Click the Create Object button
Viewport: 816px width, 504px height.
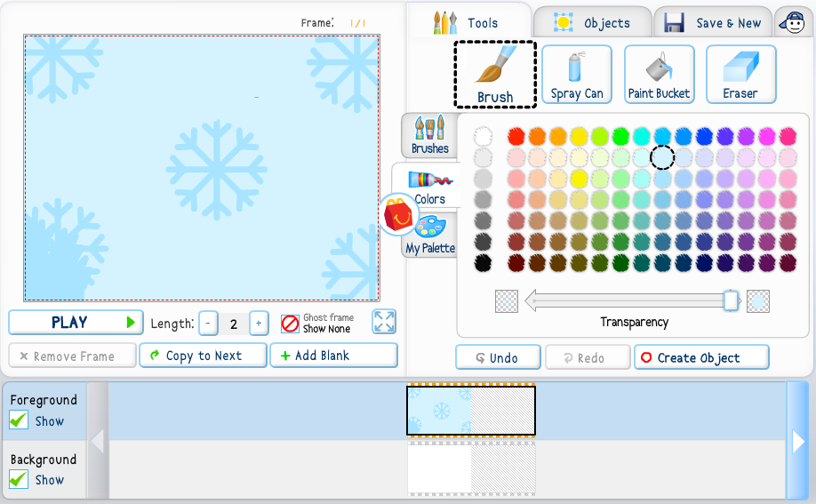click(x=700, y=357)
